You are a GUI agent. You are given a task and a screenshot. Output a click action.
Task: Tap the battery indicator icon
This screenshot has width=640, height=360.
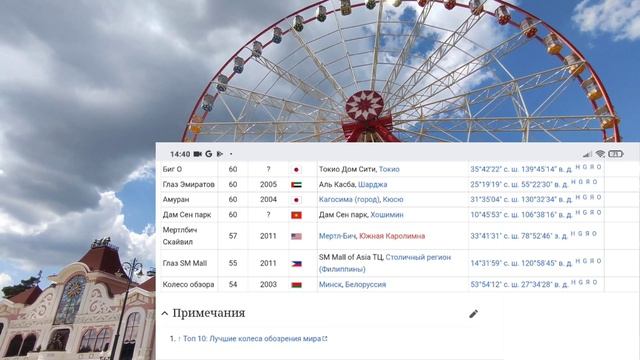[x=616, y=154]
